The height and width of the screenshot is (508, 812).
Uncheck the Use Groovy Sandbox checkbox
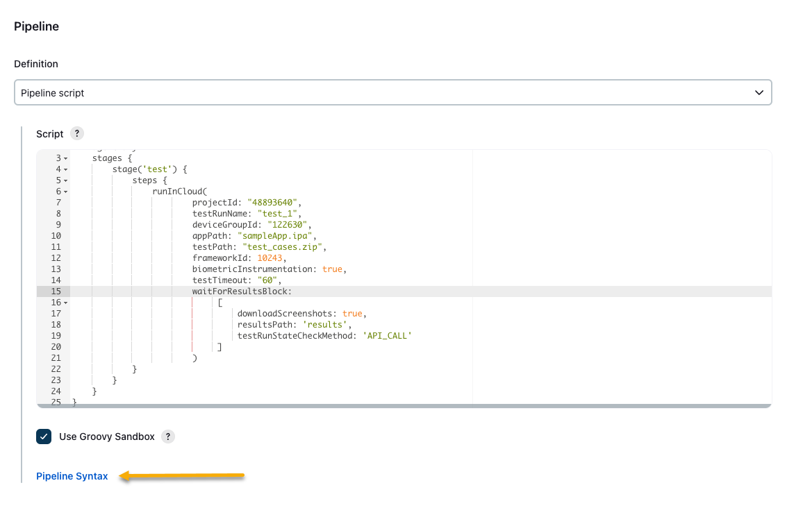(x=43, y=437)
